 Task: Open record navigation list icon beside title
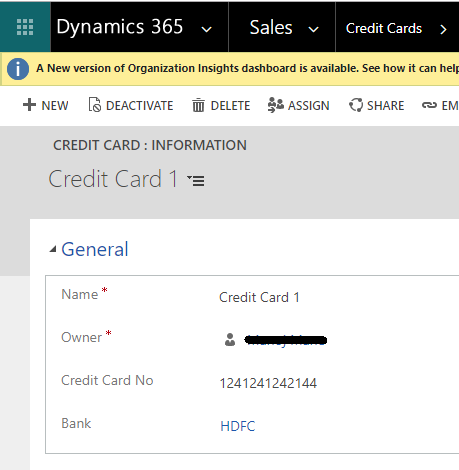point(196,181)
